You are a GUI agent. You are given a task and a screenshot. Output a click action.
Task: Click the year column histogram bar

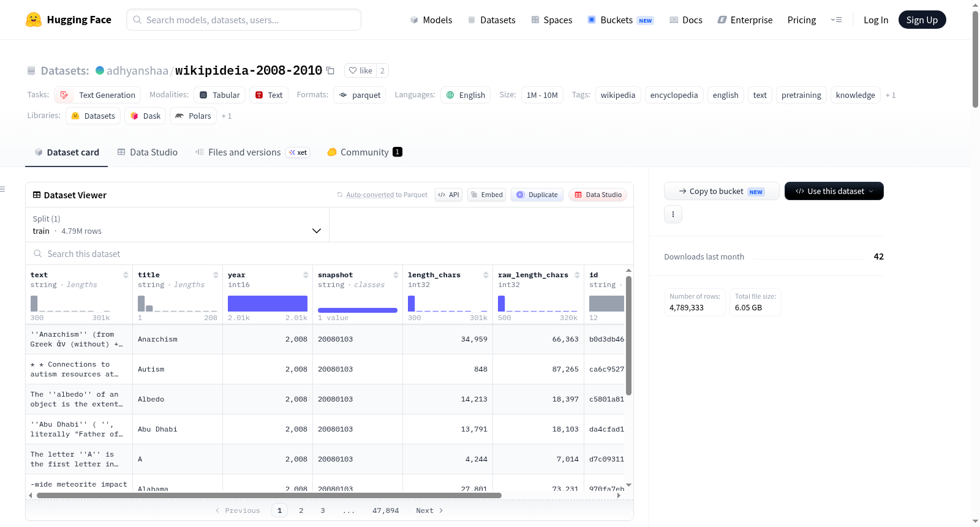(x=268, y=304)
